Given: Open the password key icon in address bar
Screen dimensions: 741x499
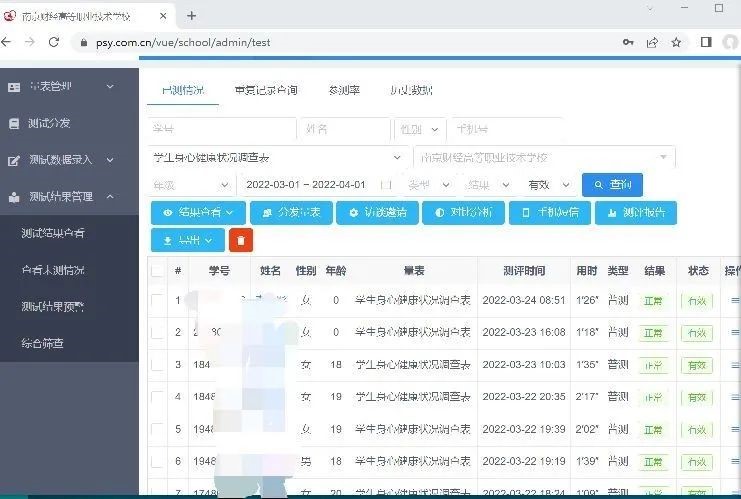Looking at the screenshot, I should 628,43.
